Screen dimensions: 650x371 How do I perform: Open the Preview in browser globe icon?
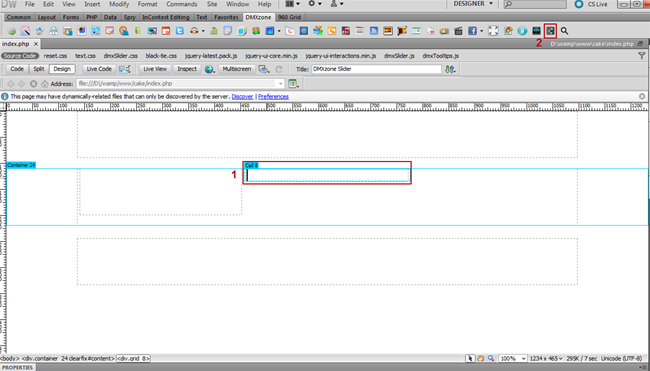[209, 69]
